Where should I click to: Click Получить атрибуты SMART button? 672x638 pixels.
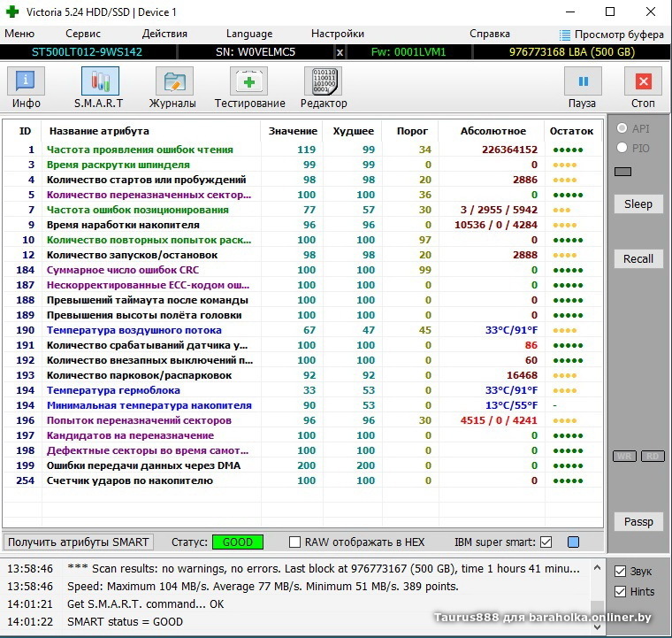click(x=79, y=542)
